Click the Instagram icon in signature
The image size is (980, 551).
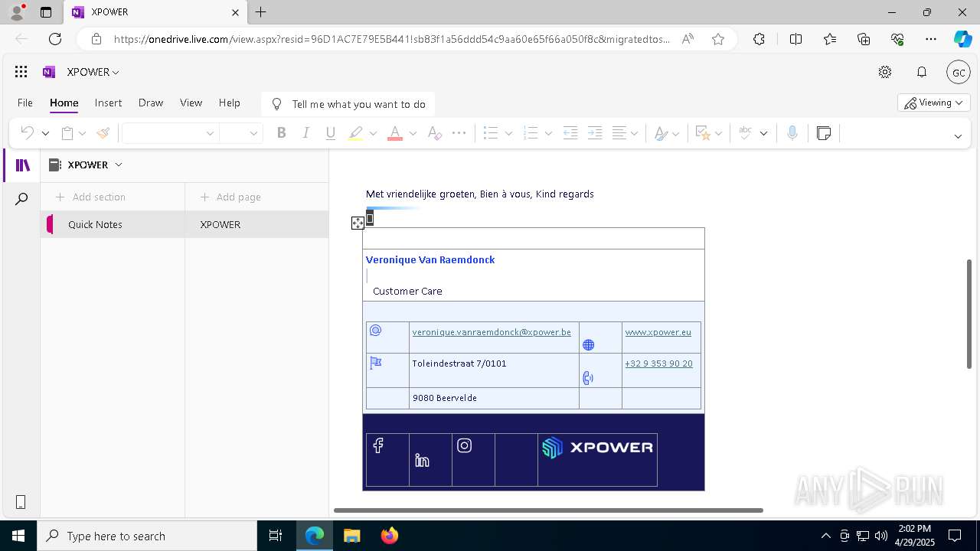464,445
